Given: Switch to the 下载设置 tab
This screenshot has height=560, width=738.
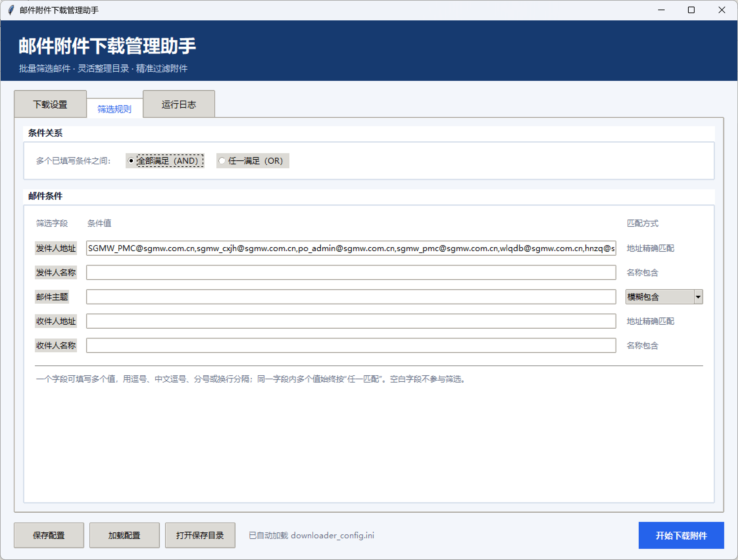Looking at the screenshot, I should click(50, 104).
